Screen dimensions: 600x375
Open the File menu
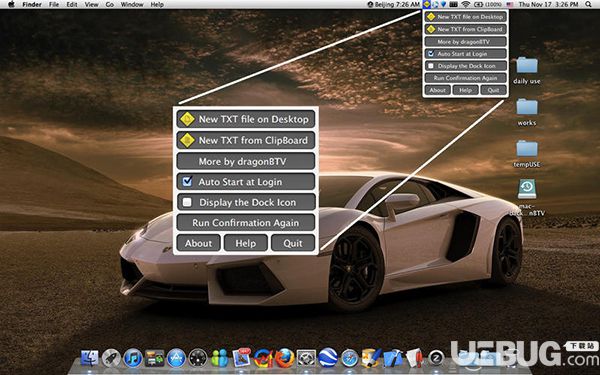point(54,5)
